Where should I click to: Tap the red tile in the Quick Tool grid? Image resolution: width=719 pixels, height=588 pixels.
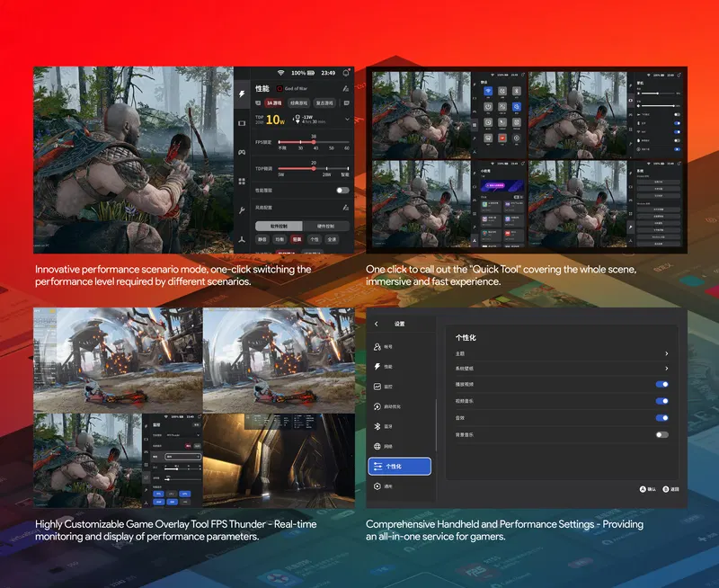(502, 138)
